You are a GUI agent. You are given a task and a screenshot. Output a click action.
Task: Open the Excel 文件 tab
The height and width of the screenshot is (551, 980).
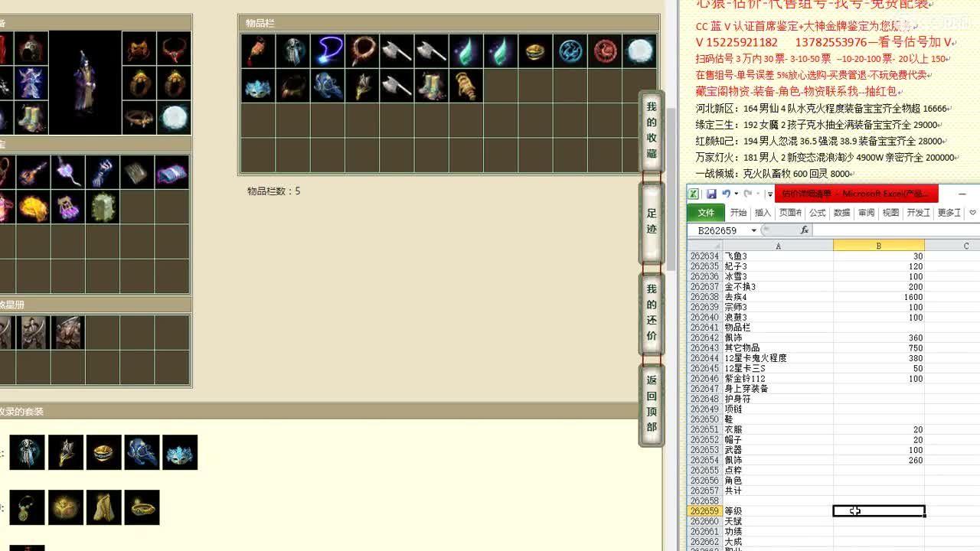(706, 213)
